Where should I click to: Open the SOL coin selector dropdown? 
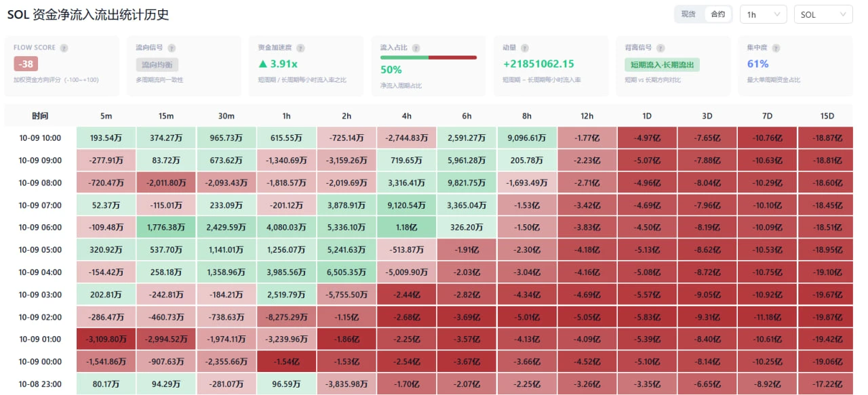point(823,14)
